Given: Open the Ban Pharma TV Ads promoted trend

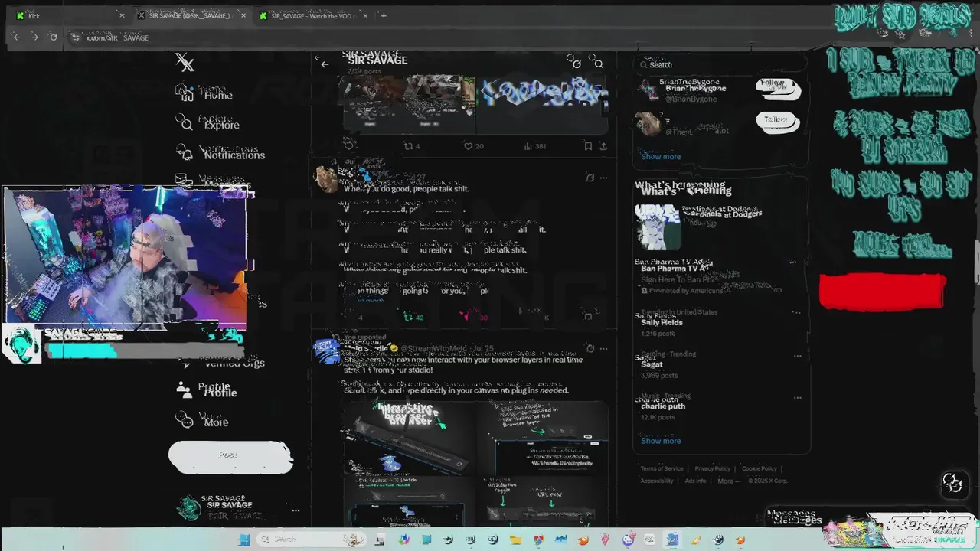Looking at the screenshot, I should point(720,276).
